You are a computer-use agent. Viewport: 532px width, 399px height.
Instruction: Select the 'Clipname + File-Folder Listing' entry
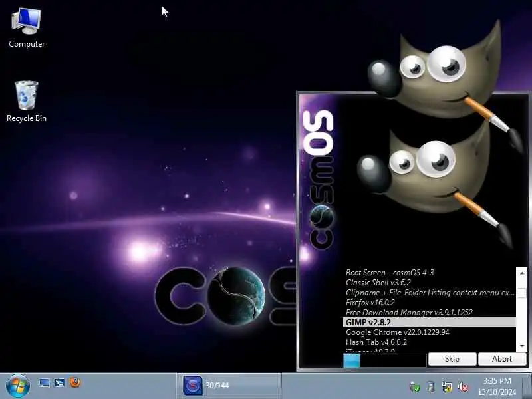pyautogui.click(x=429, y=293)
